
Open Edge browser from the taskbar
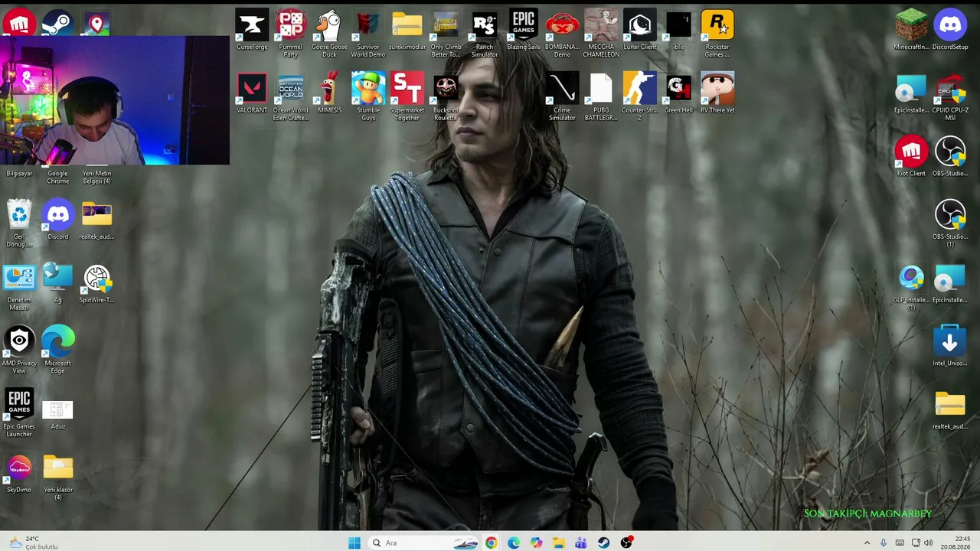pos(514,543)
